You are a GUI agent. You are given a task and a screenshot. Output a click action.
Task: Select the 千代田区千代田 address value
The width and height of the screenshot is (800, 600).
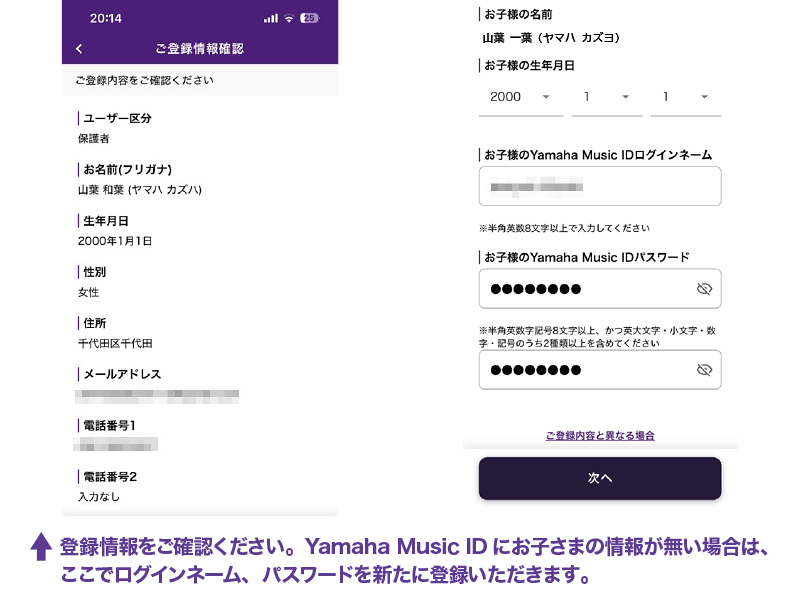point(115,343)
